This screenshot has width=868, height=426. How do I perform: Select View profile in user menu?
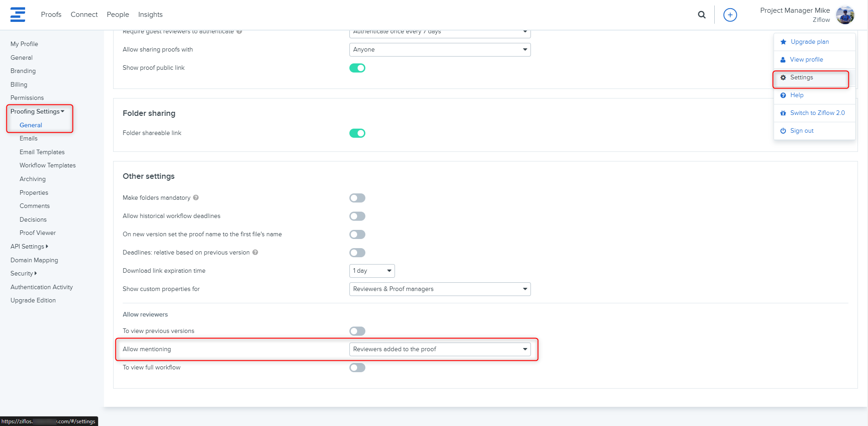pos(814,60)
